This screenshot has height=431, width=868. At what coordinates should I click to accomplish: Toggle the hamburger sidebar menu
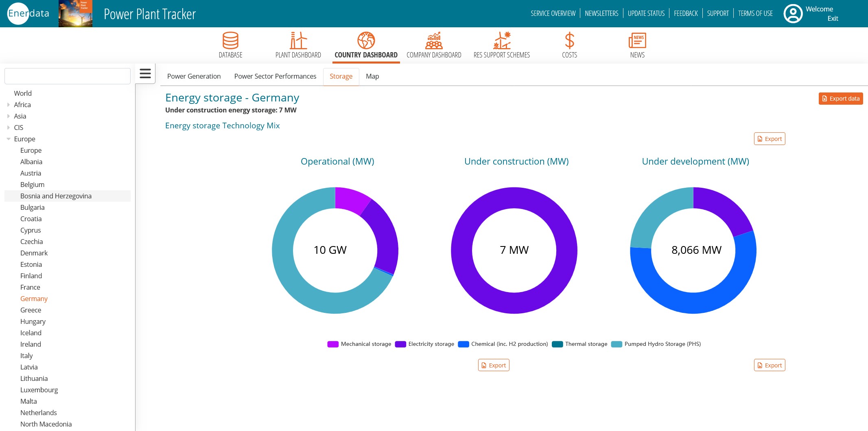(x=145, y=74)
